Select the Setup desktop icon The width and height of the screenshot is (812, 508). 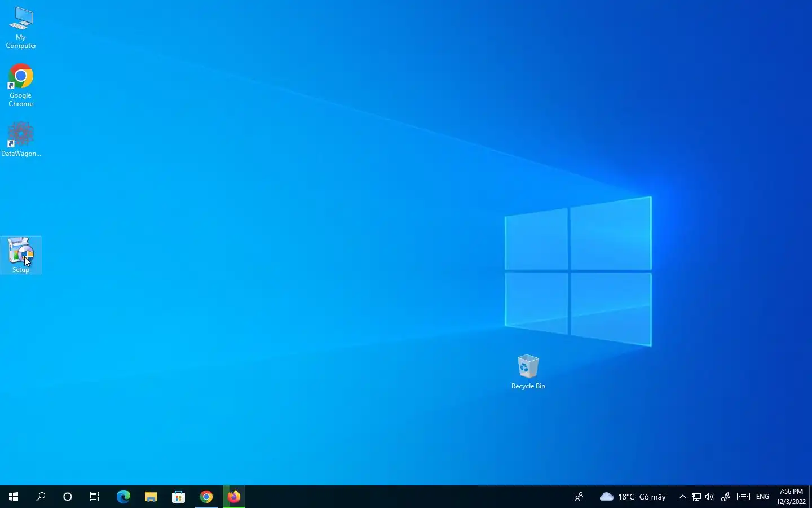[x=21, y=255]
